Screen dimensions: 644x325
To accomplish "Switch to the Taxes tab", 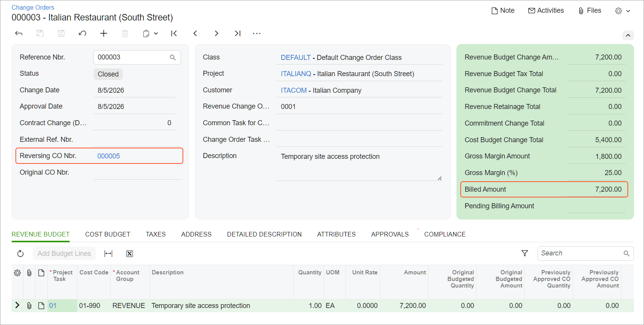I will point(156,234).
